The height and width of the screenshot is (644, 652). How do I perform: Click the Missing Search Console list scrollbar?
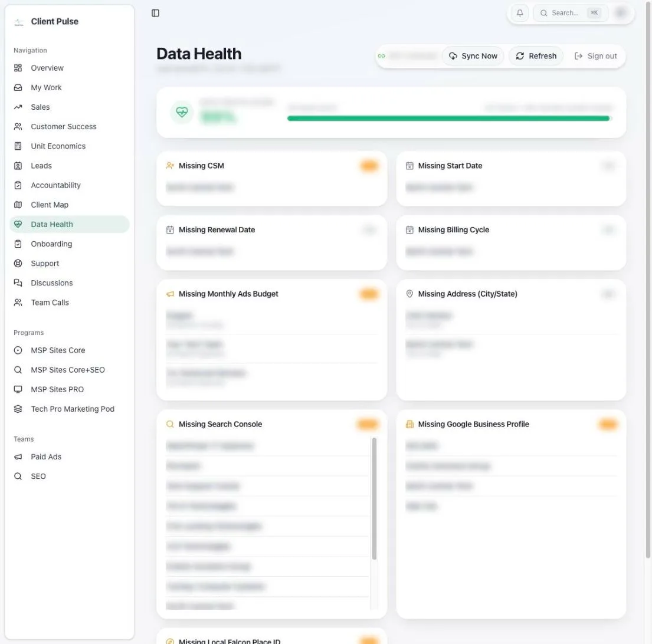374,498
